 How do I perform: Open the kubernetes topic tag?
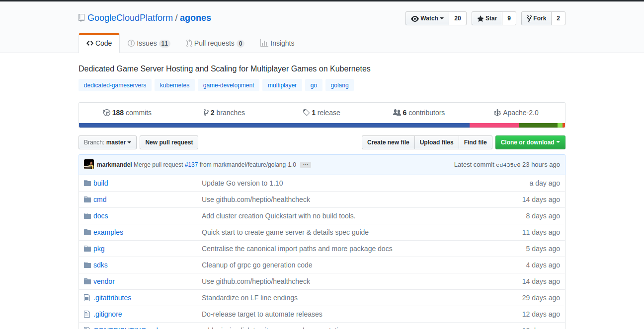[x=174, y=85]
